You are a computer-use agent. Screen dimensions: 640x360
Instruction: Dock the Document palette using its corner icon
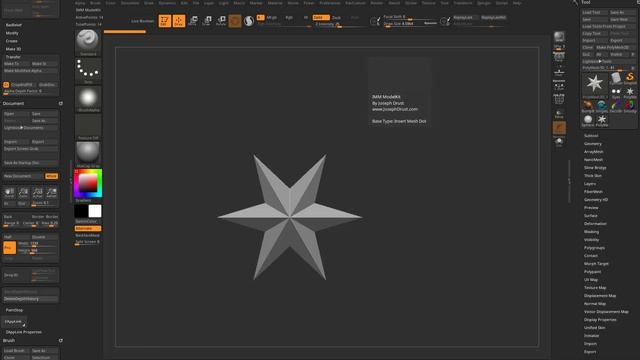click(60, 104)
